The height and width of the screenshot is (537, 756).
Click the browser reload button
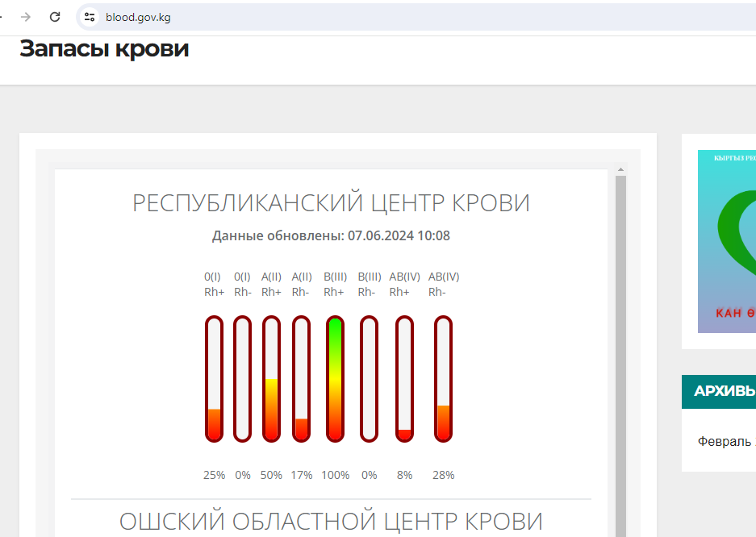pos(55,17)
